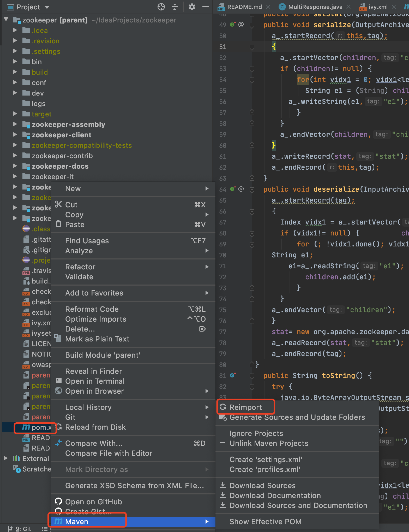Toggle fold marker on line 53

tap(252, 69)
